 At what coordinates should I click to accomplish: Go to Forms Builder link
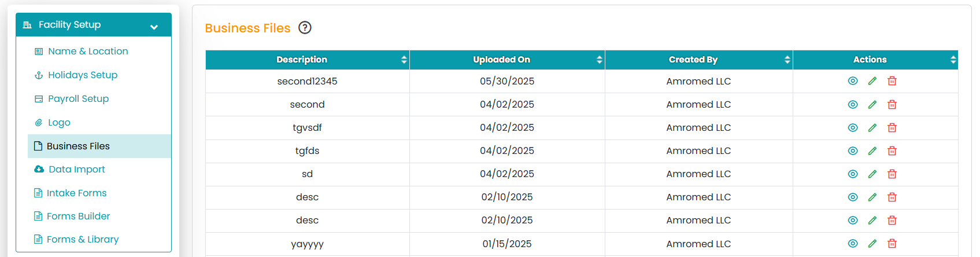click(x=78, y=216)
